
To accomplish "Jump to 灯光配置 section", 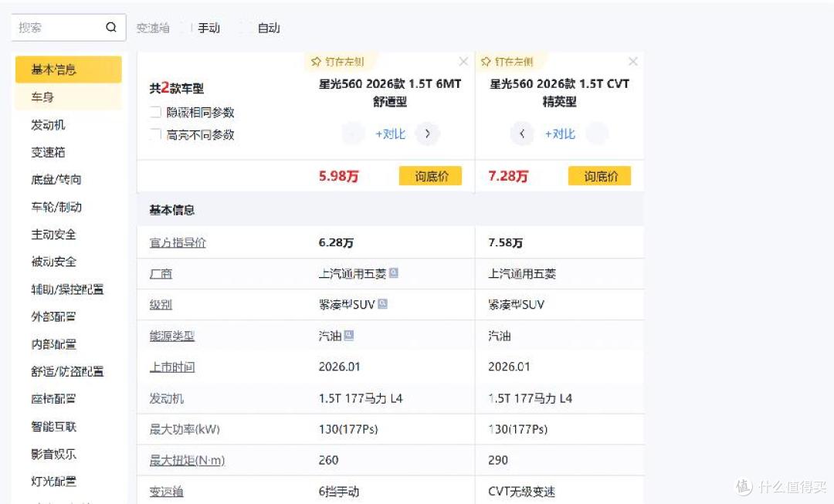I will (54, 482).
